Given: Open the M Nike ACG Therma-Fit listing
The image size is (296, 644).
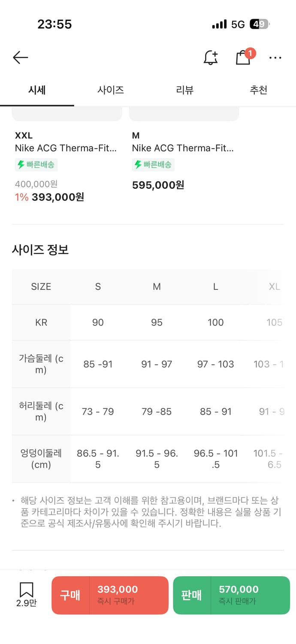Looking at the screenshot, I should (183, 148).
